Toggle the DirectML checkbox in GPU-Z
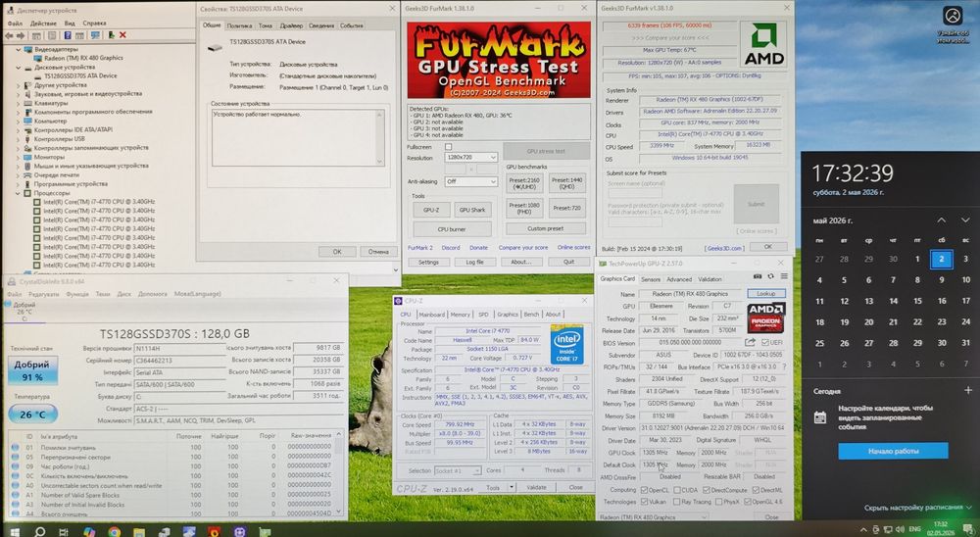The height and width of the screenshot is (537, 980). click(756, 490)
